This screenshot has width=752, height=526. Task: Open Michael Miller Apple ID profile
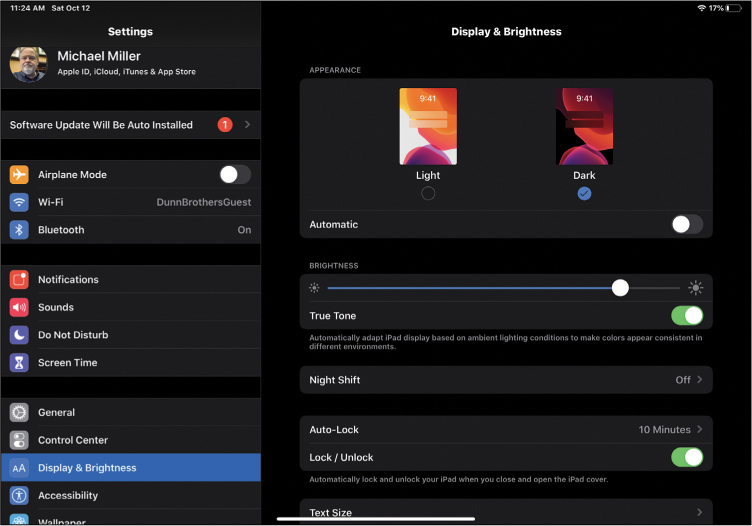(x=130, y=63)
